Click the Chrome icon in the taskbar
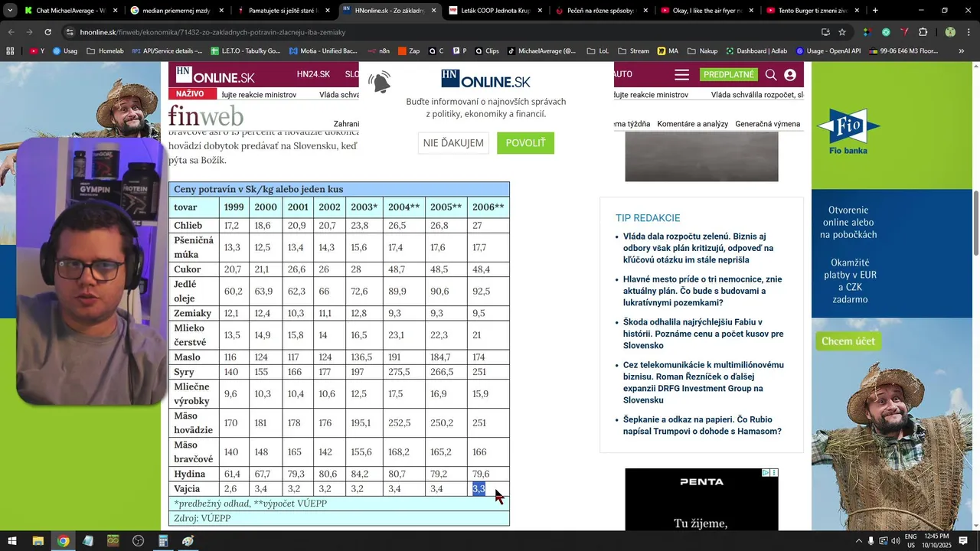980x551 pixels. (63, 541)
